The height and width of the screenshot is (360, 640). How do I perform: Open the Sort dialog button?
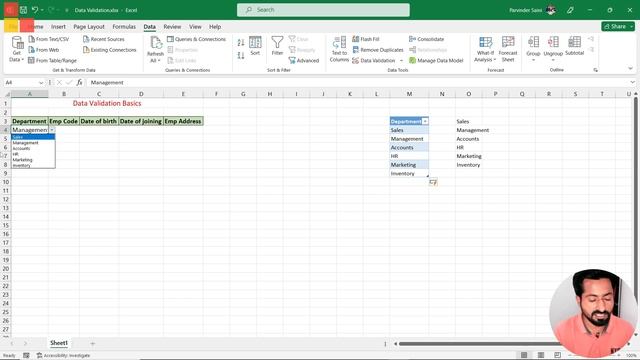(x=255, y=46)
